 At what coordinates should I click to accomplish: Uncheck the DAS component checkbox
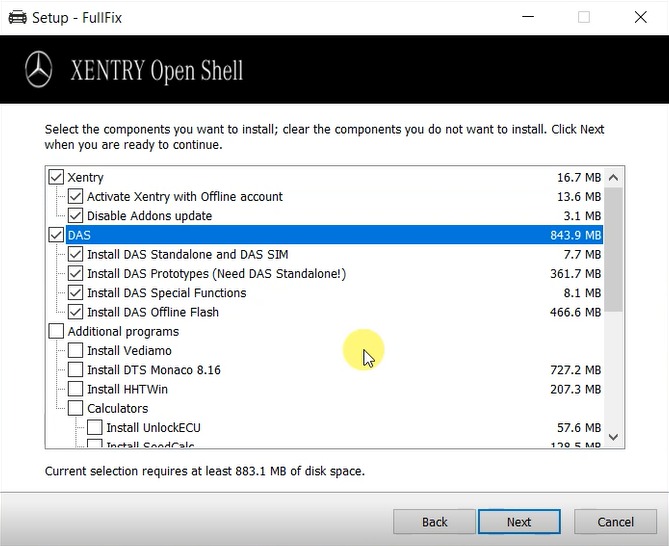(56, 235)
